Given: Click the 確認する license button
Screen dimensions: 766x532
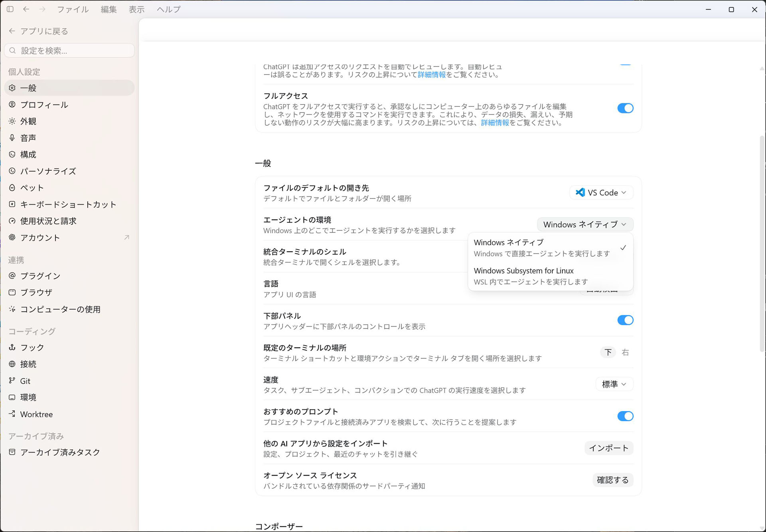Looking at the screenshot, I should pyautogui.click(x=613, y=480).
